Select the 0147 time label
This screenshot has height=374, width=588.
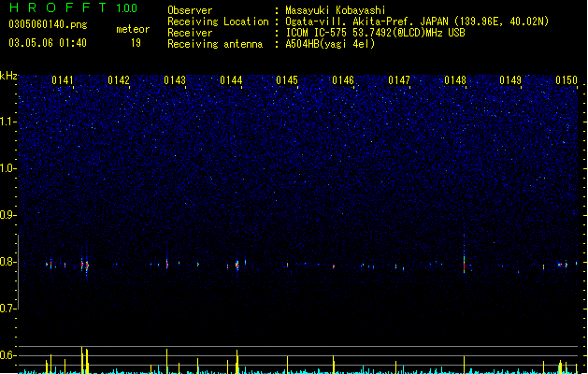(x=399, y=80)
